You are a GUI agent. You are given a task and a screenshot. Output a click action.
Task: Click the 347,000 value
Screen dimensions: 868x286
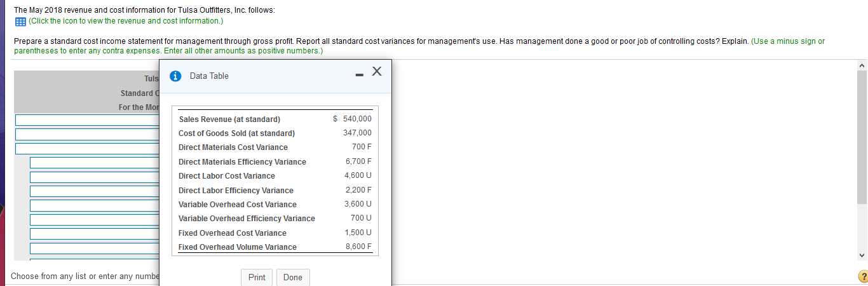click(358, 133)
